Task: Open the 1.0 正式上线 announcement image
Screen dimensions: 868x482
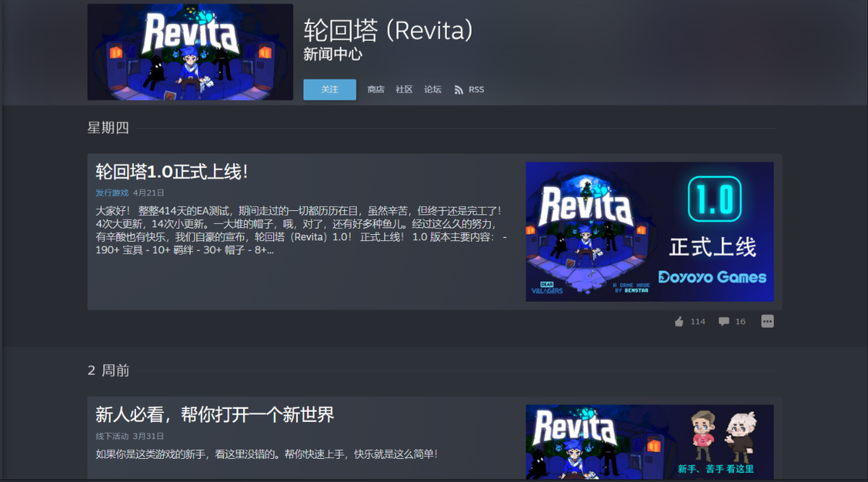Action: point(650,231)
